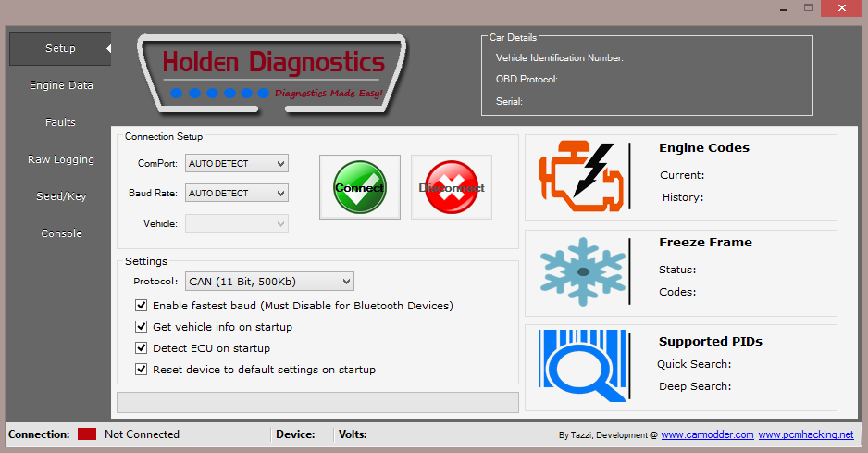
Task: Go to the Raw Logging tab
Action: [x=61, y=159]
